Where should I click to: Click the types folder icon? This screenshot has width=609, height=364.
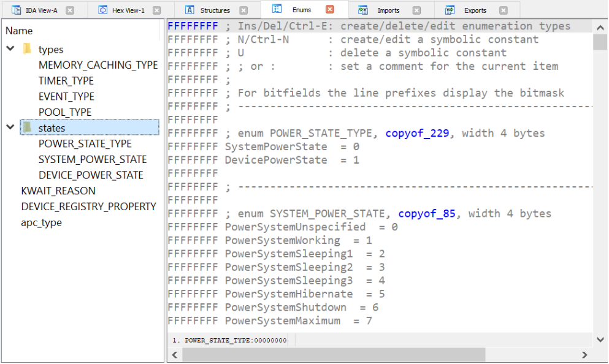[27, 49]
